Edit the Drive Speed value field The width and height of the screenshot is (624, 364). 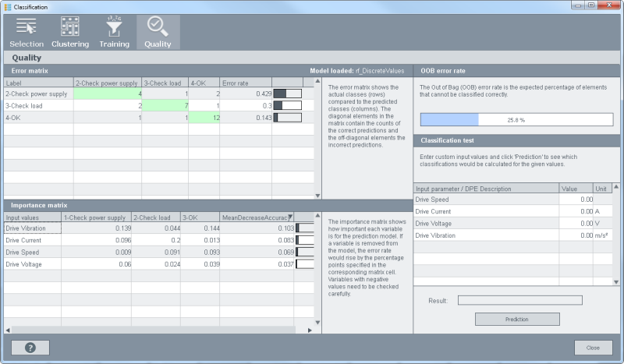576,200
